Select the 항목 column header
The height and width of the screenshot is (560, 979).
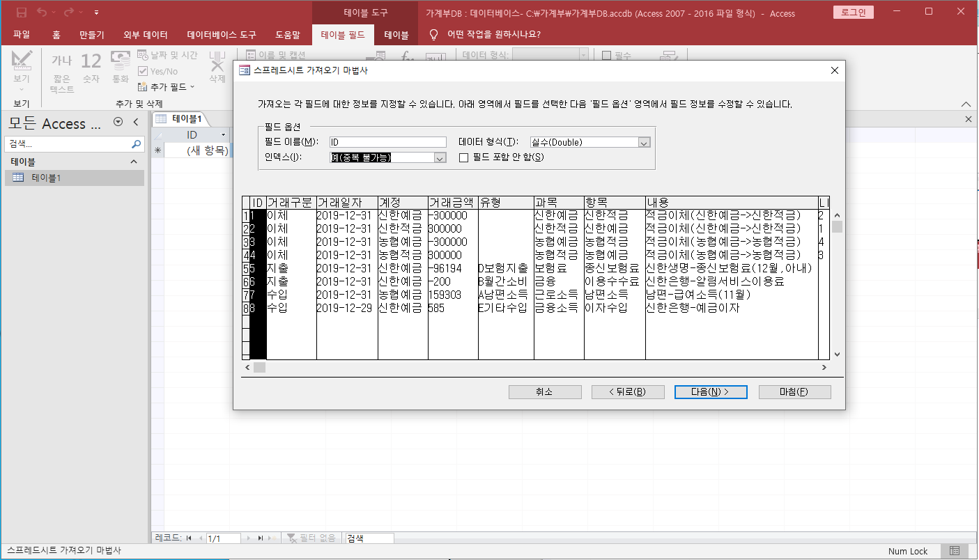click(615, 203)
